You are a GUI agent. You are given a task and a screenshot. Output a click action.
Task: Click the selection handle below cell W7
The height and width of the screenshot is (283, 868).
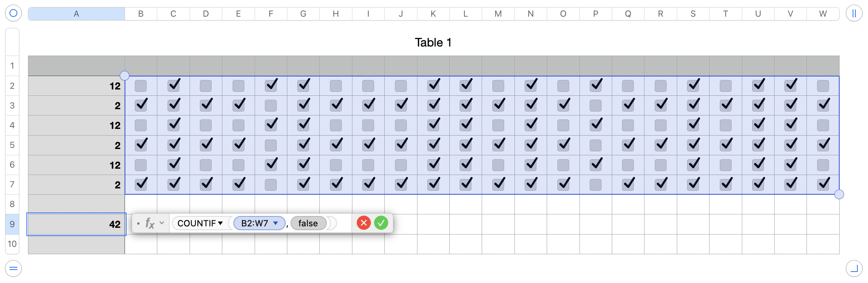839,194
